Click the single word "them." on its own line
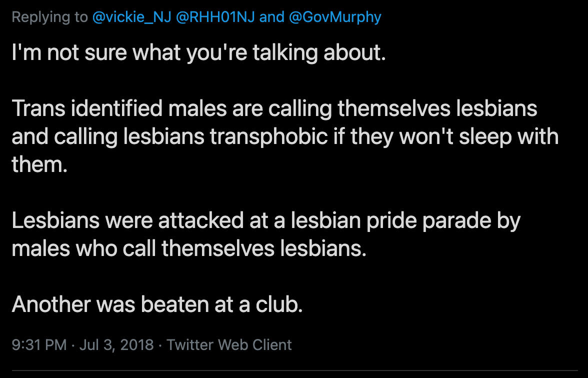The width and height of the screenshot is (588, 378). [39, 164]
